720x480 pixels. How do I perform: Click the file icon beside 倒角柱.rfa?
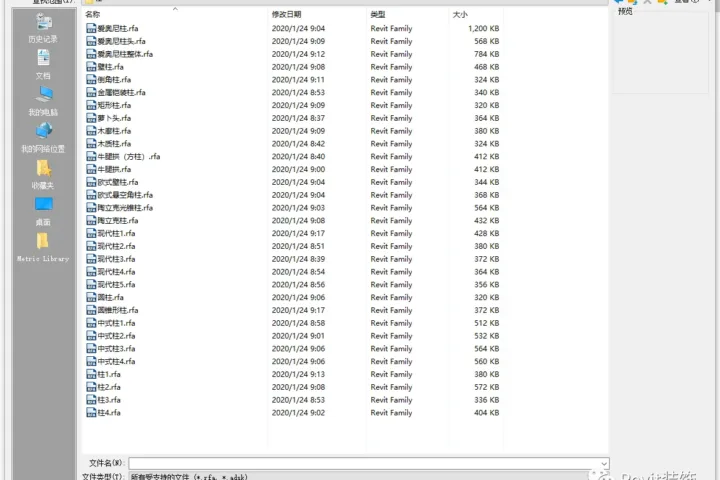tap(91, 79)
